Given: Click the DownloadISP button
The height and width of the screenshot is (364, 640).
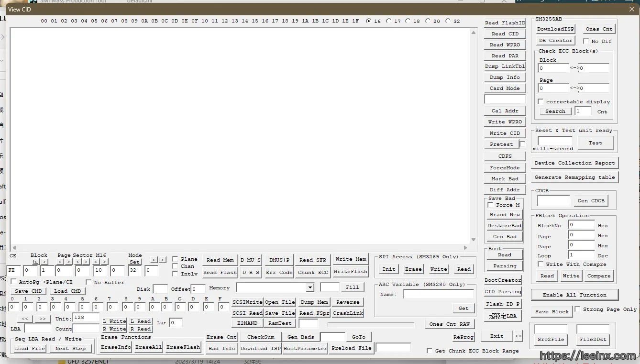Looking at the screenshot, I should 555,29.
